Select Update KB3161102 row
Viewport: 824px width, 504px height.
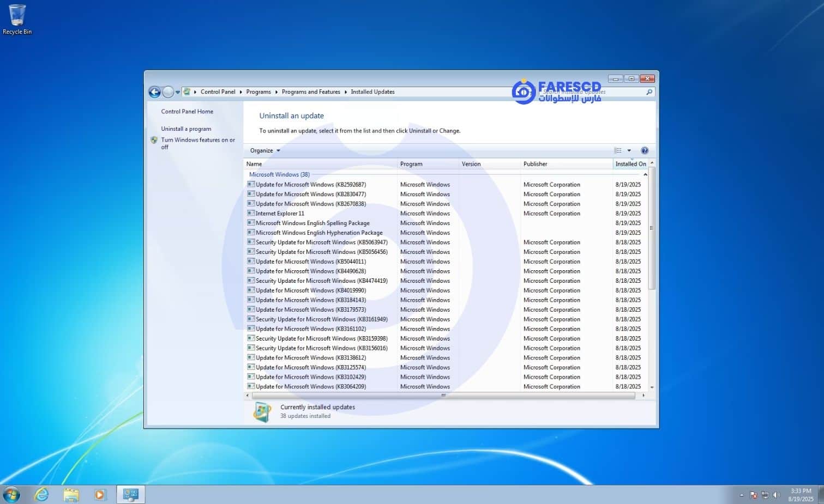[446, 329]
